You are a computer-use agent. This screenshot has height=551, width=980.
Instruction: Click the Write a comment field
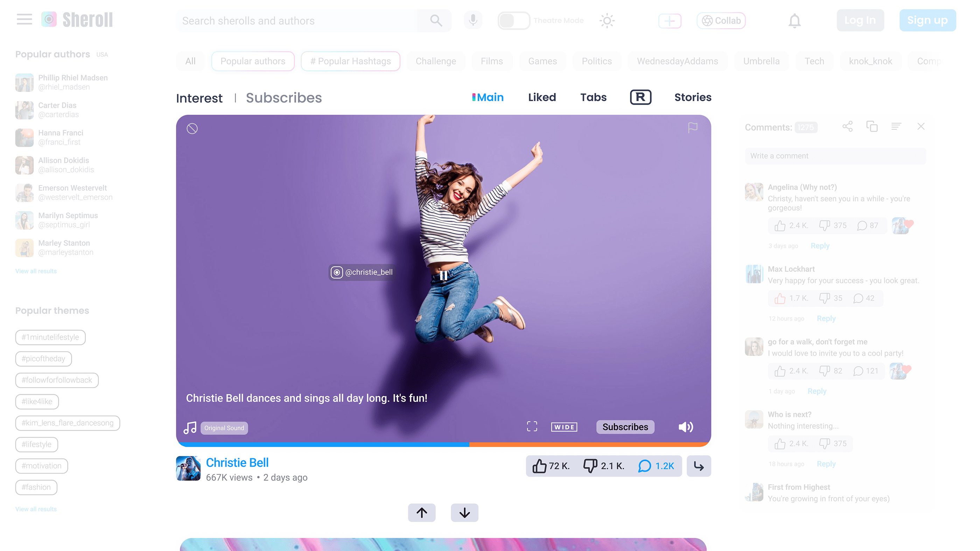[835, 156]
